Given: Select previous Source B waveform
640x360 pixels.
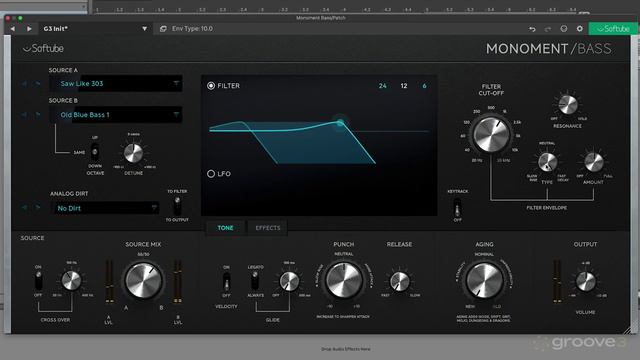Looking at the screenshot, I should click(24, 115).
